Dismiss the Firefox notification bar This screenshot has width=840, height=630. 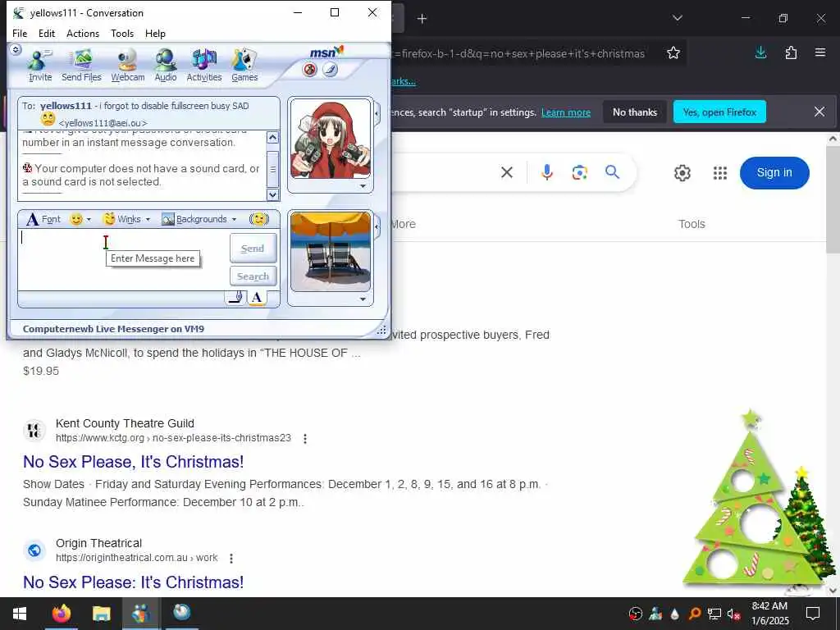[819, 112]
